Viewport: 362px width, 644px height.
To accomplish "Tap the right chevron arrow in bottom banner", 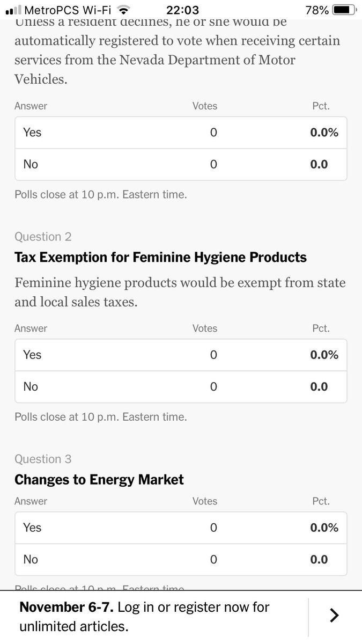I will pyautogui.click(x=334, y=615).
